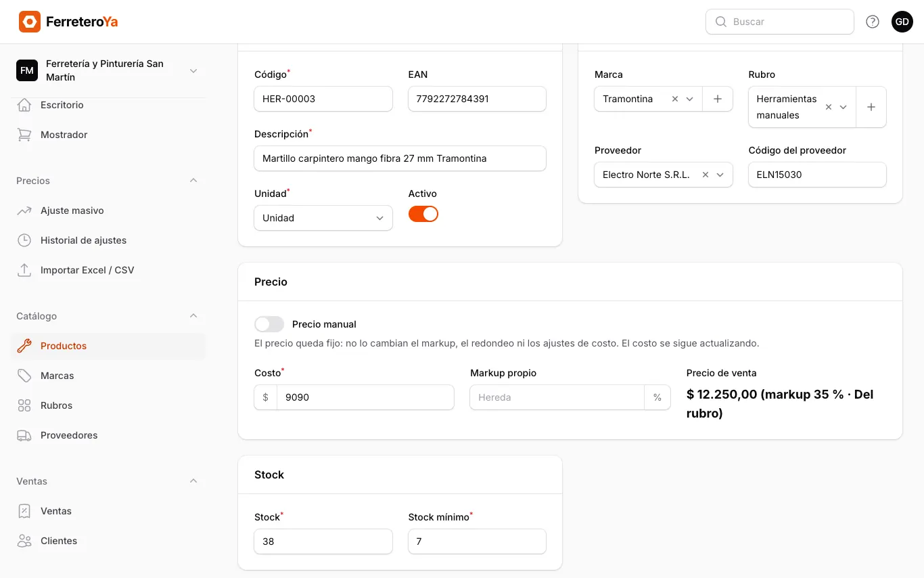Click the Marcas tag icon
The width and height of the screenshot is (924, 578).
(x=24, y=376)
